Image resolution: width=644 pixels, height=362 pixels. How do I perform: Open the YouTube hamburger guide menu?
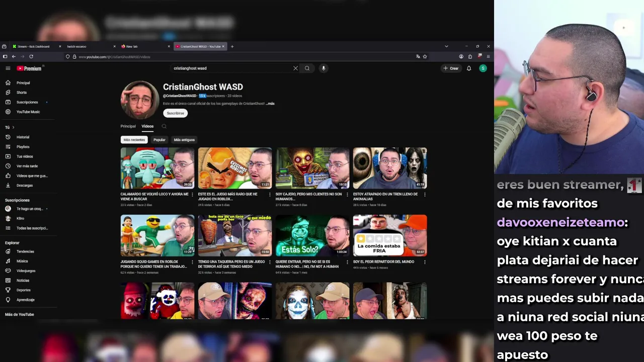tap(8, 68)
